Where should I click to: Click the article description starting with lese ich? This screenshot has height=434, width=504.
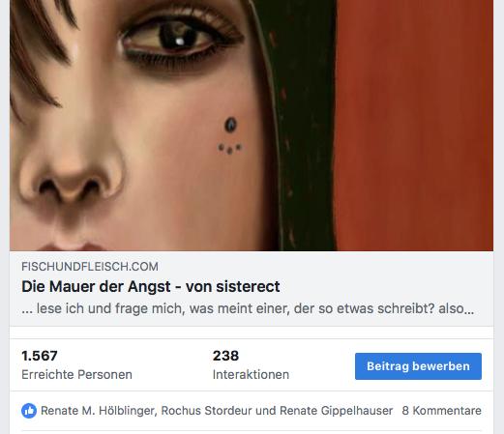pyautogui.click(x=248, y=308)
